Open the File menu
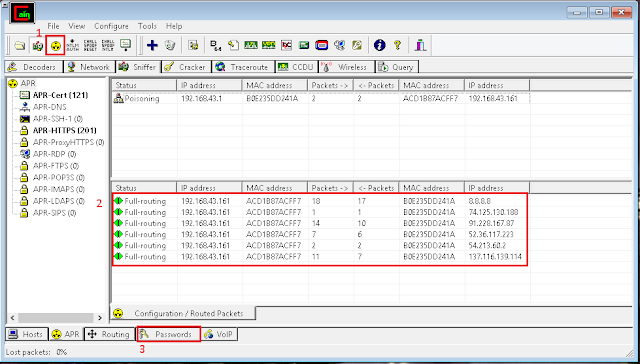640x364 pixels. 53,26
